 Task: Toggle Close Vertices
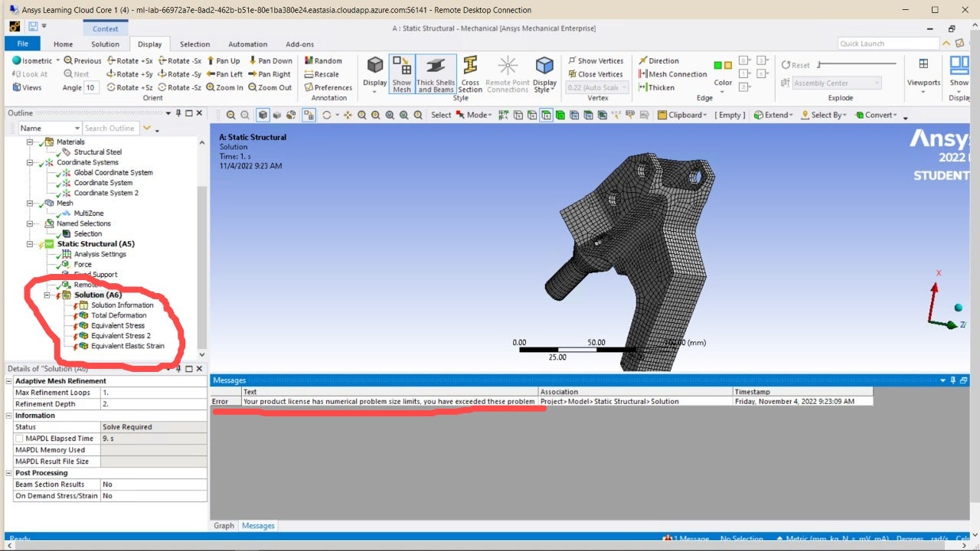pyautogui.click(x=595, y=74)
